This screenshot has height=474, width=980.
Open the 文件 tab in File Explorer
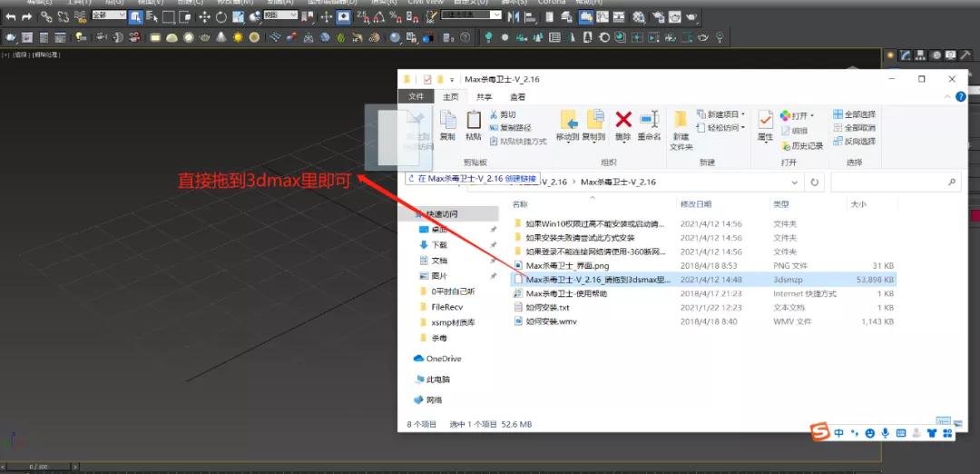click(x=416, y=96)
